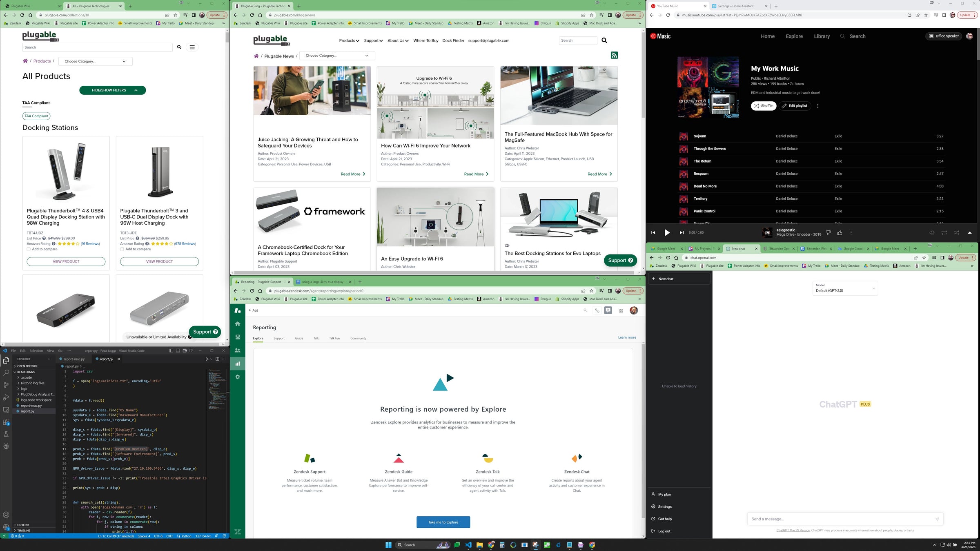Open the Zendesk Customers sidebar icon

[238, 350]
